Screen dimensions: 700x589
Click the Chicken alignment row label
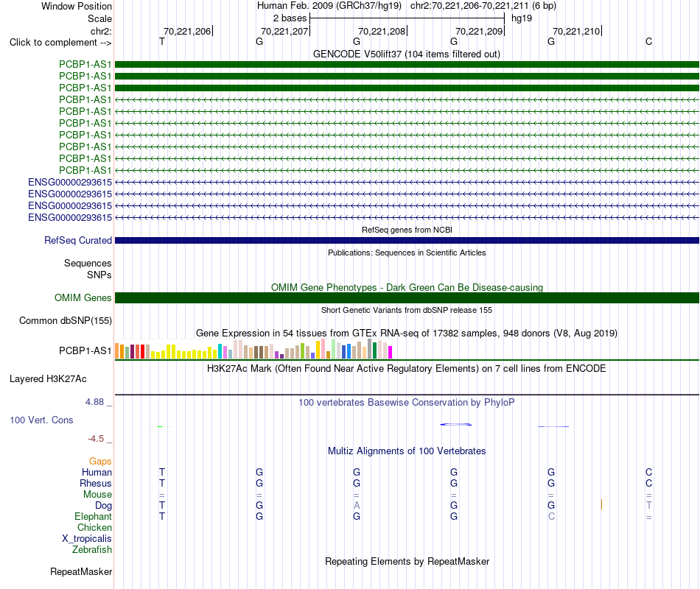tap(94, 527)
